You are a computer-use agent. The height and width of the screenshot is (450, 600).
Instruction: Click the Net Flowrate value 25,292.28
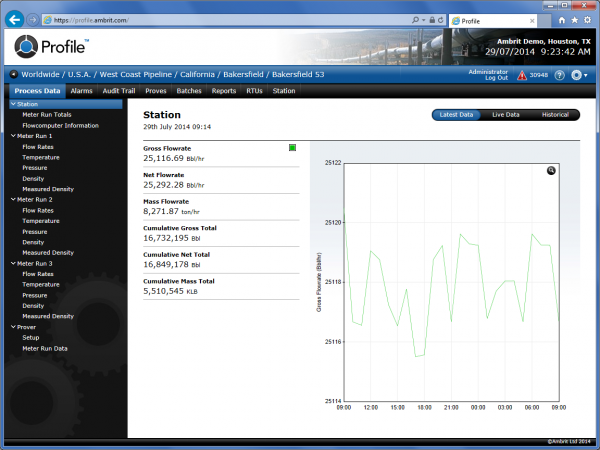point(163,185)
